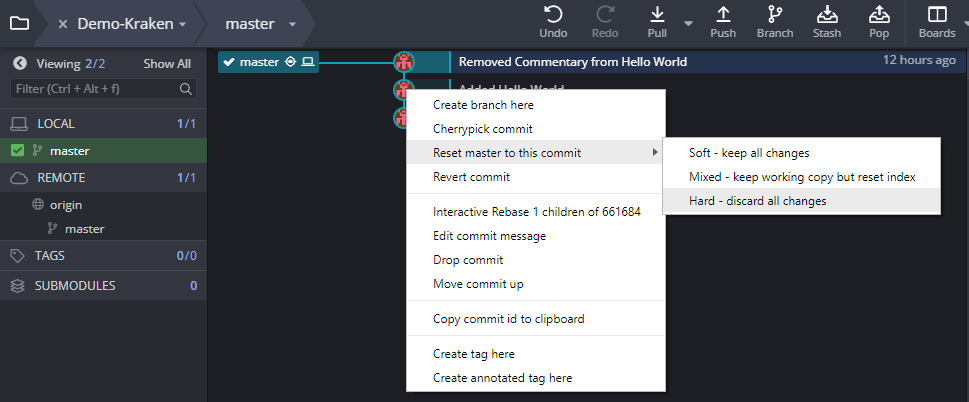Select the origin master remote branch
This screenshot has height=402, width=969.
point(85,229)
